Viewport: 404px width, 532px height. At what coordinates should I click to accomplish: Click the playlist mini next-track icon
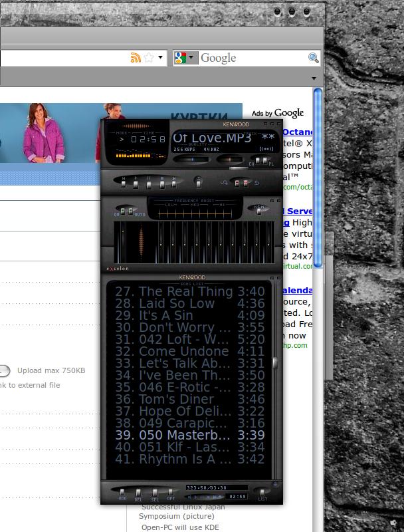click(215, 497)
